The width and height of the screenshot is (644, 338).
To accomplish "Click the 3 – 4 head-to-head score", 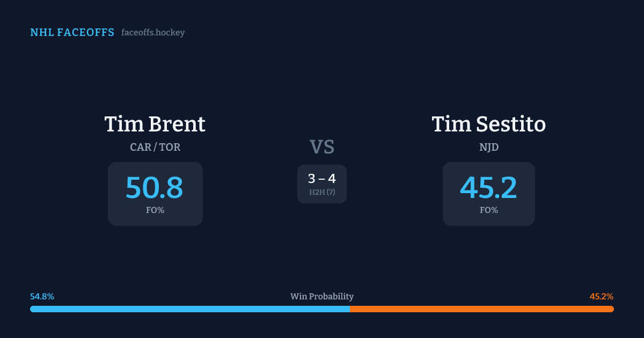I will click(322, 179).
